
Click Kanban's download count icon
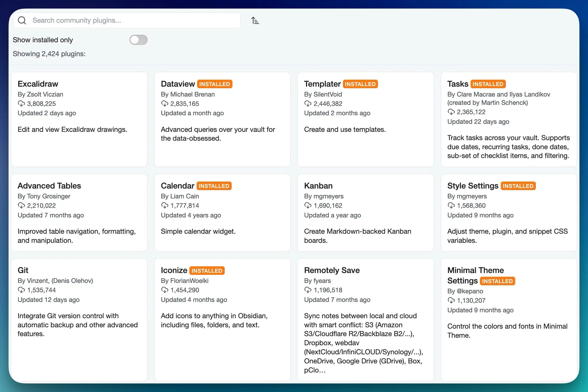pos(308,205)
